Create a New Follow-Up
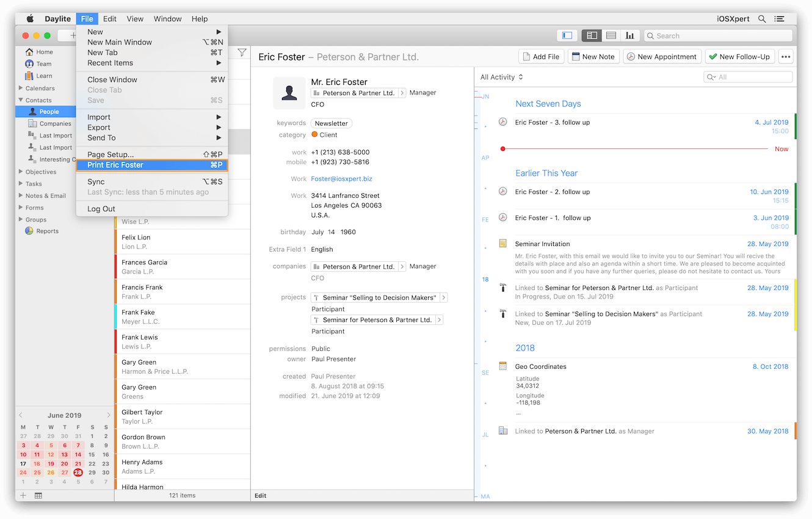Viewport: 812px width, 519px height. 739,56
